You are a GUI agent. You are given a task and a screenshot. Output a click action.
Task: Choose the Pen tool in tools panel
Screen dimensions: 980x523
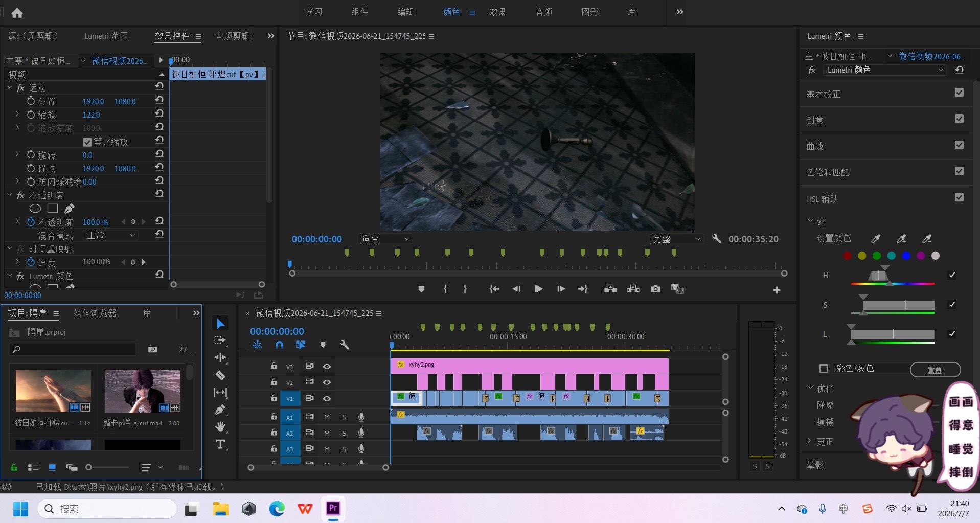point(220,410)
